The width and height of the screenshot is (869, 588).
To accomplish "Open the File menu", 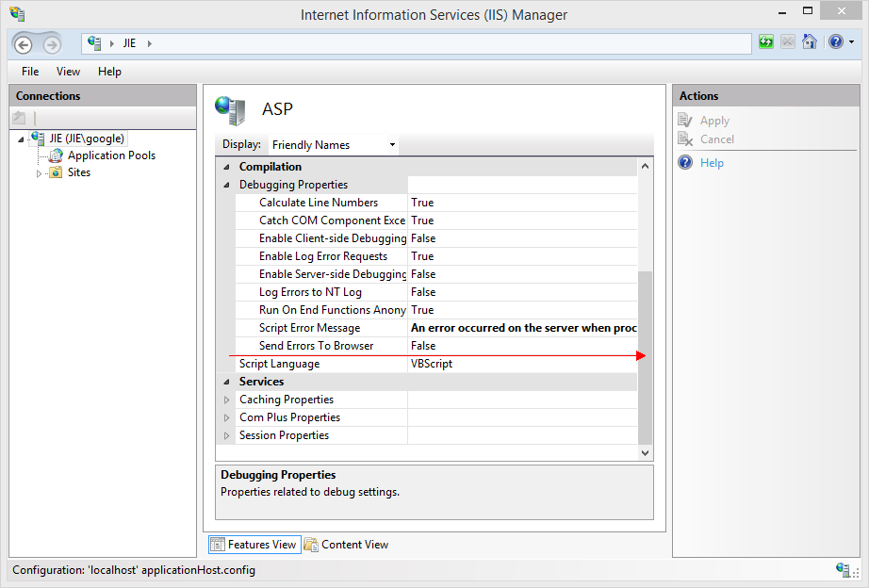I will [x=30, y=72].
